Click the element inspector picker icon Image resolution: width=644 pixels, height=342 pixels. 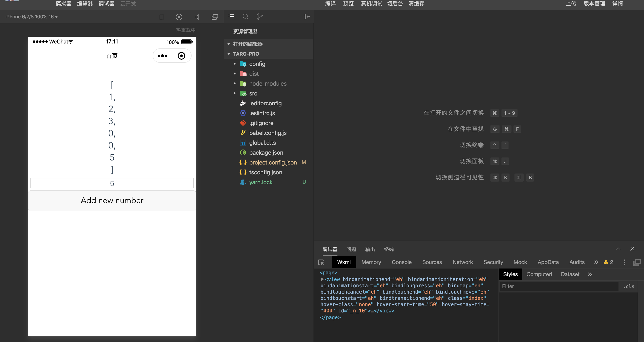point(321,262)
